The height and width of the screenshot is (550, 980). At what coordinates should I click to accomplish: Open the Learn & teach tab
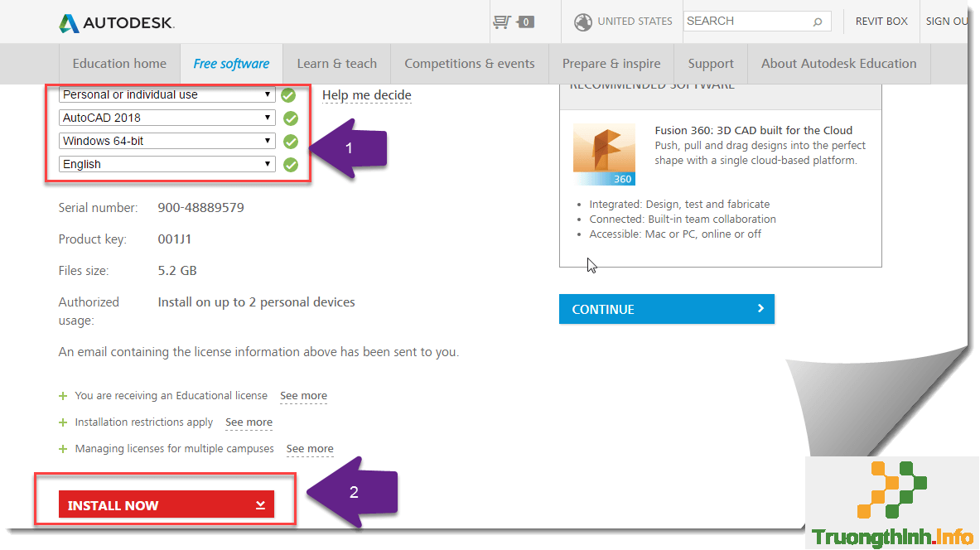pyautogui.click(x=337, y=64)
